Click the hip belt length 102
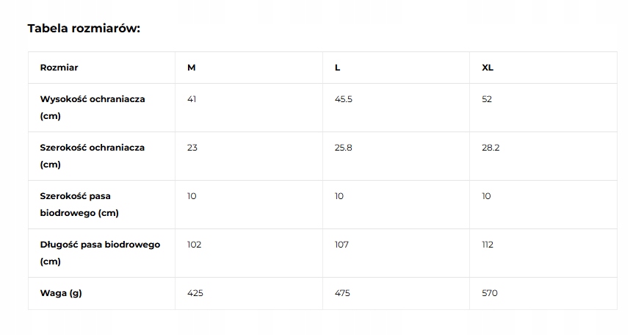644x335 pixels. point(195,245)
